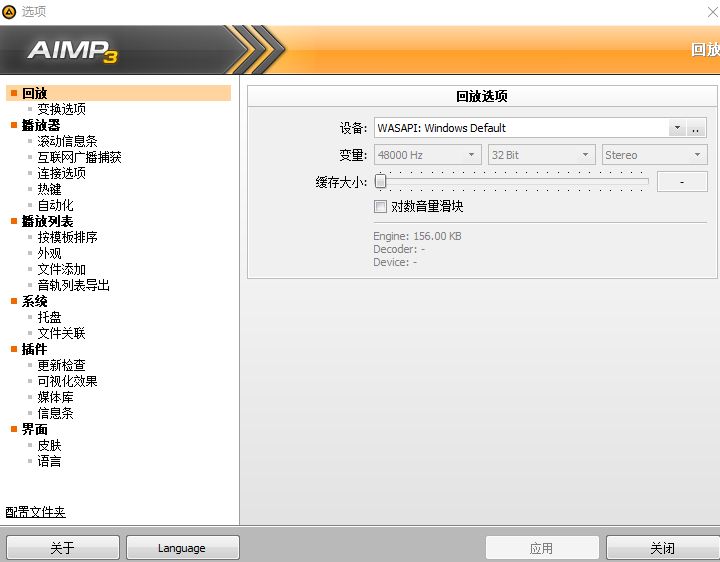This screenshot has width=720, height=562.
Task: Open 文件添加 settings
Action: (x=62, y=270)
